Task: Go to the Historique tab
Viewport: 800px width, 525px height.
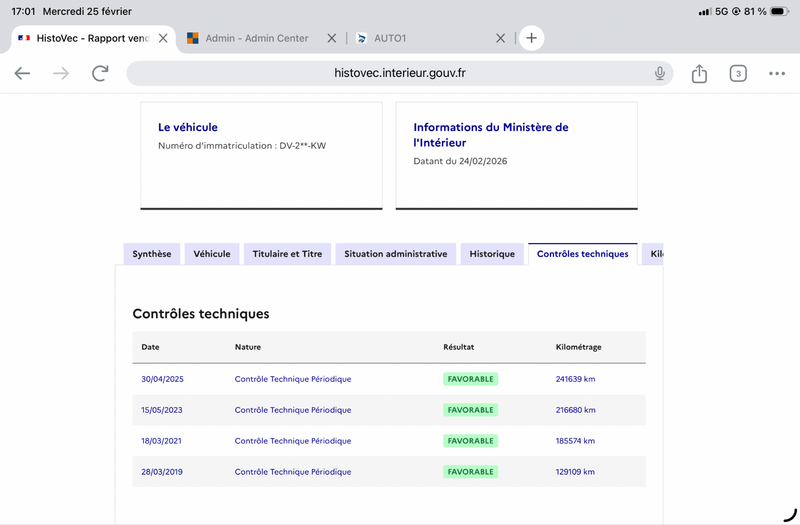Action: [492, 254]
